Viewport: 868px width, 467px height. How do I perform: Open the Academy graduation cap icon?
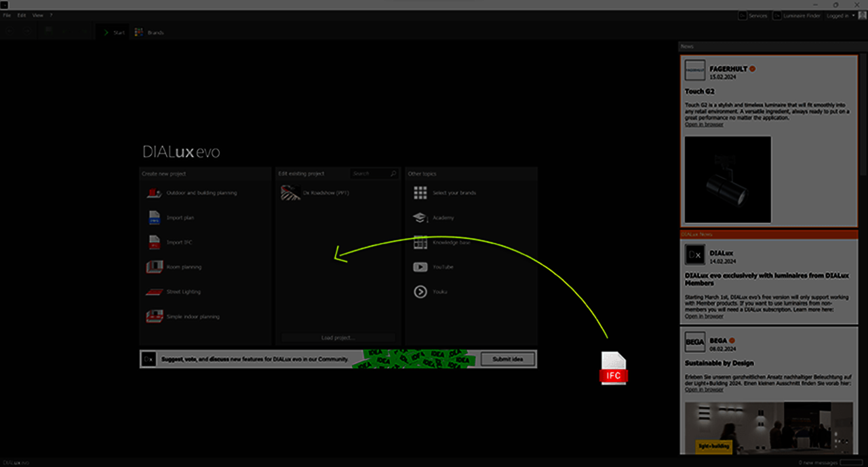pos(420,218)
